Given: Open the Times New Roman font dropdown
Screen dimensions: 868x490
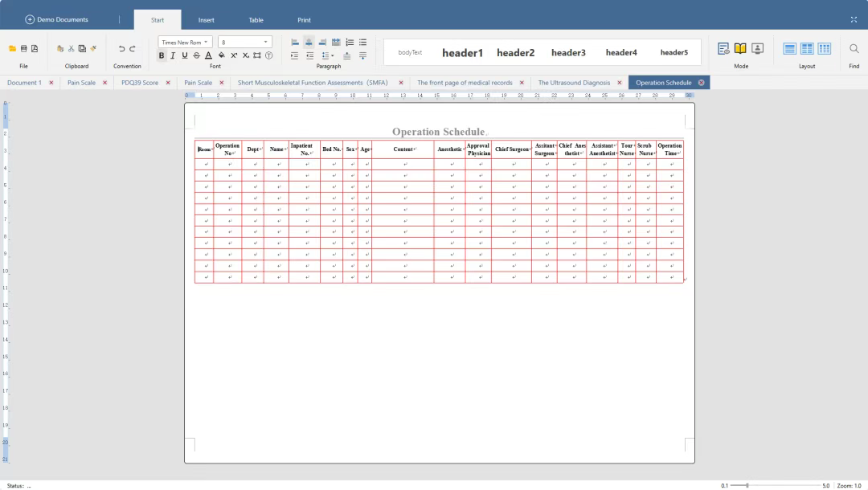Looking at the screenshot, I should (x=185, y=42).
